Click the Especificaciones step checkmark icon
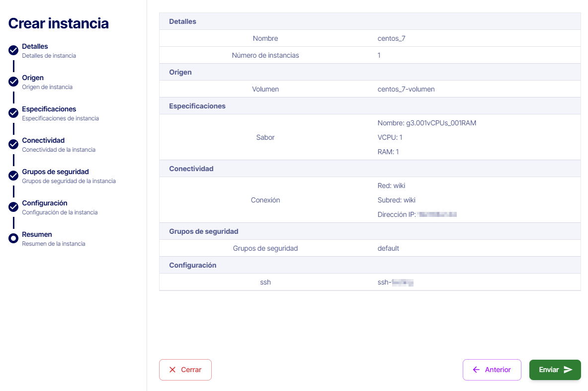Image resolution: width=588 pixels, height=391 pixels. (x=13, y=113)
